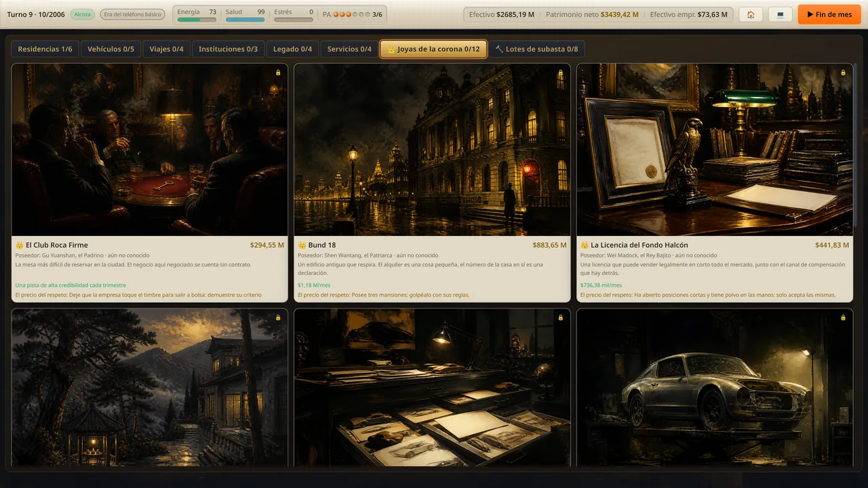
Task: Click lock icon on the car sketches card
Action: click(560, 317)
